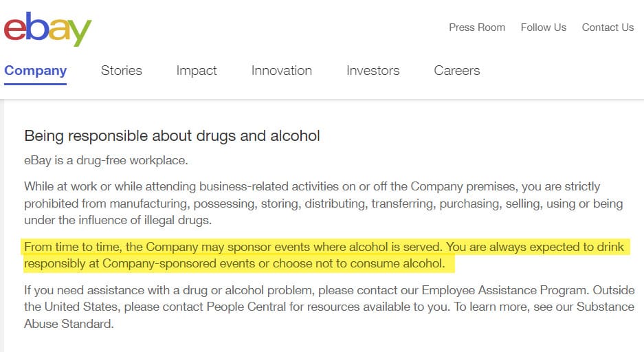644x352 pixels.
Task: Click the yellow highlighted alcohol policy paragraph
Action: [x=323, y=255]
